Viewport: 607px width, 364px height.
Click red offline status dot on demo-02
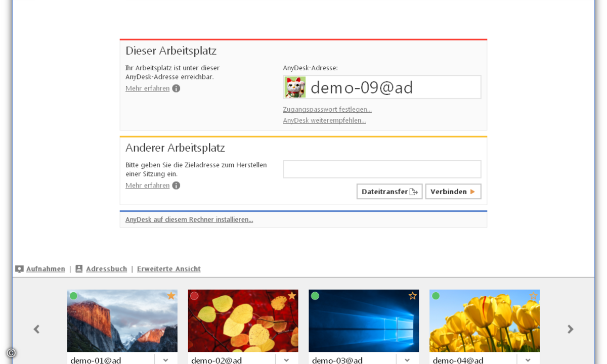click(x=194, y=296)
